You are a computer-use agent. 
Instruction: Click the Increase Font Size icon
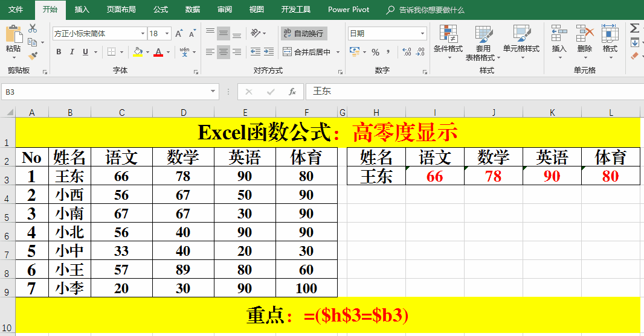(179, 34)
